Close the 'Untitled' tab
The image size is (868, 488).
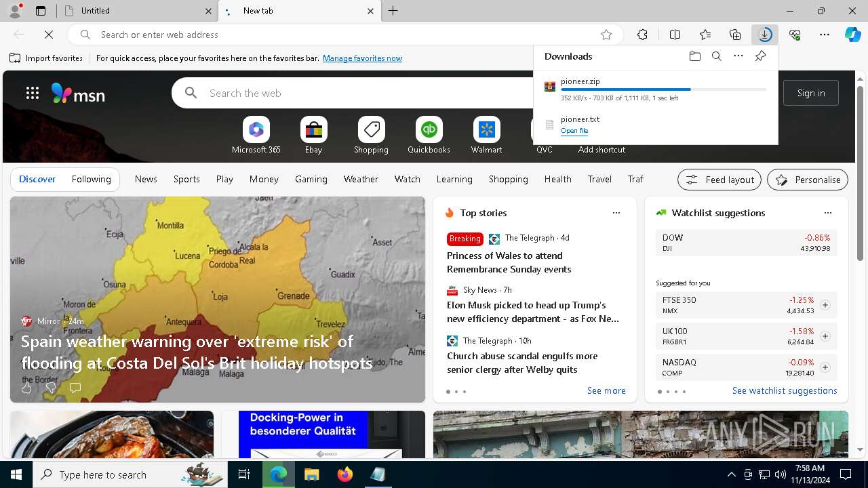click(208, 11)
